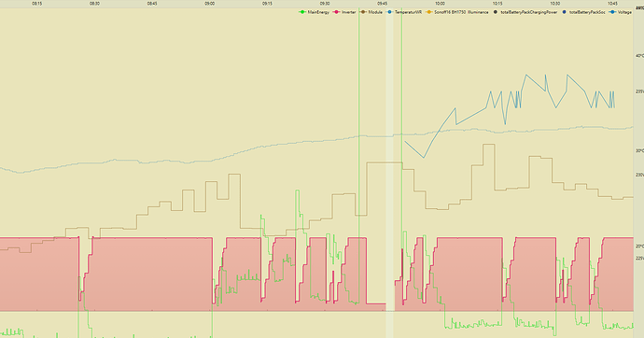
Task: Click the 40°C right axis label
Action: (639, 56)
